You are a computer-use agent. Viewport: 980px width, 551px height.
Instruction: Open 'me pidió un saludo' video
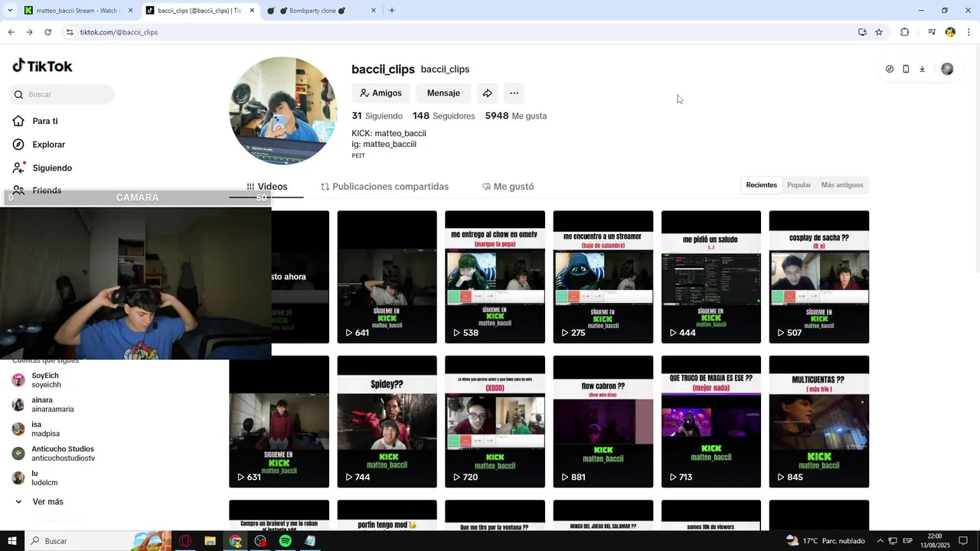(x=711, y=277)
